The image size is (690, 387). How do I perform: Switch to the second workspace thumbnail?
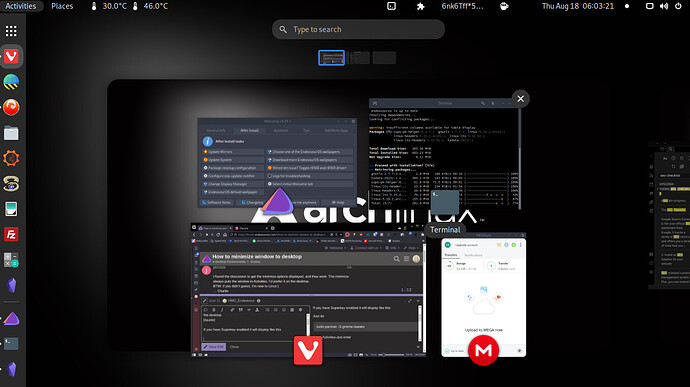(x=358, y=58)
